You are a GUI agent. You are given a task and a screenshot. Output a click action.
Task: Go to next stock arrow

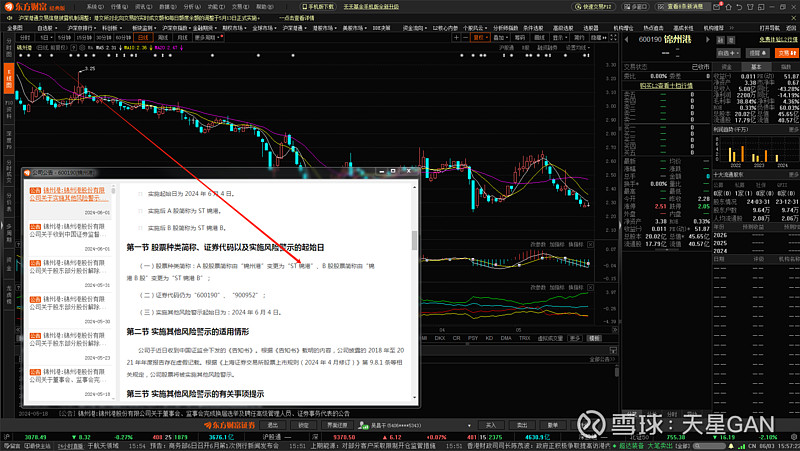(708, 39)
